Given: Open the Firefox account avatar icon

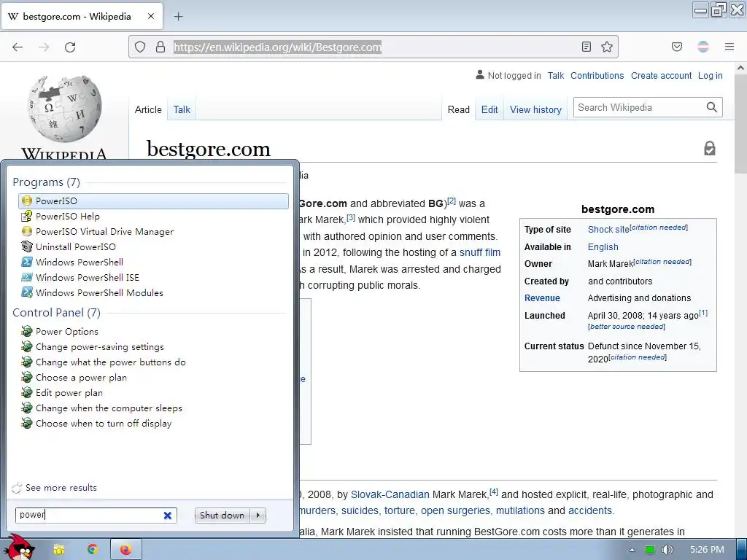Looking at the screenshot, I should 703,47.
